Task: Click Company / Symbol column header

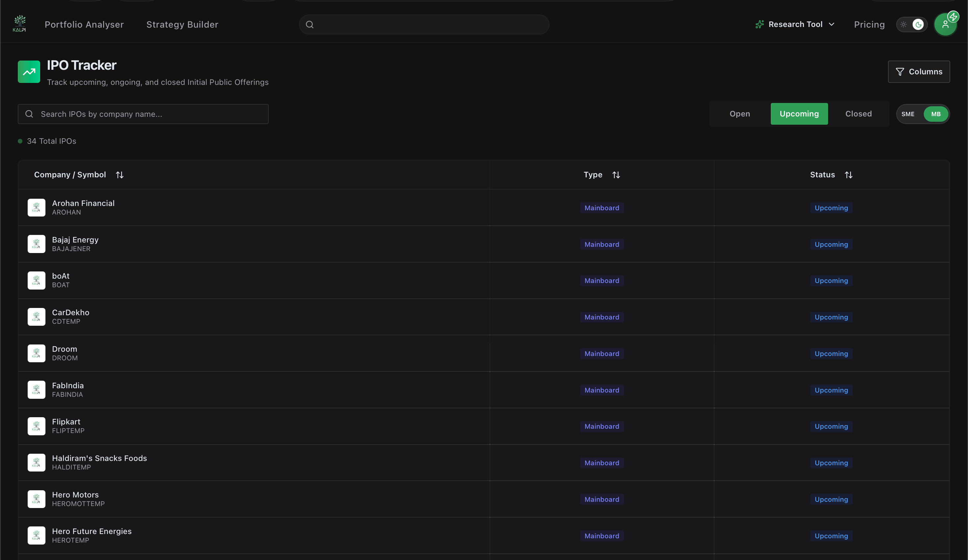Action: pyautogui.click(x=70, y=175)
